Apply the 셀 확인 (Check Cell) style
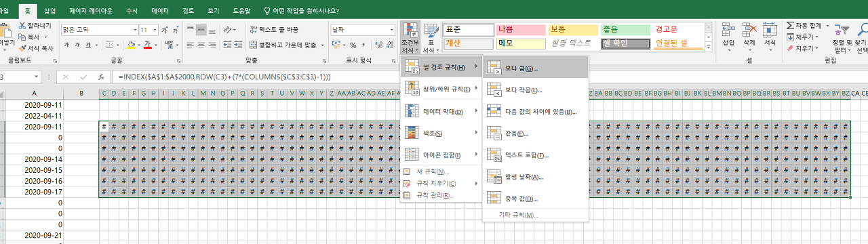The width and height of the screenshot is (868, 244). [x=625, y=43]
